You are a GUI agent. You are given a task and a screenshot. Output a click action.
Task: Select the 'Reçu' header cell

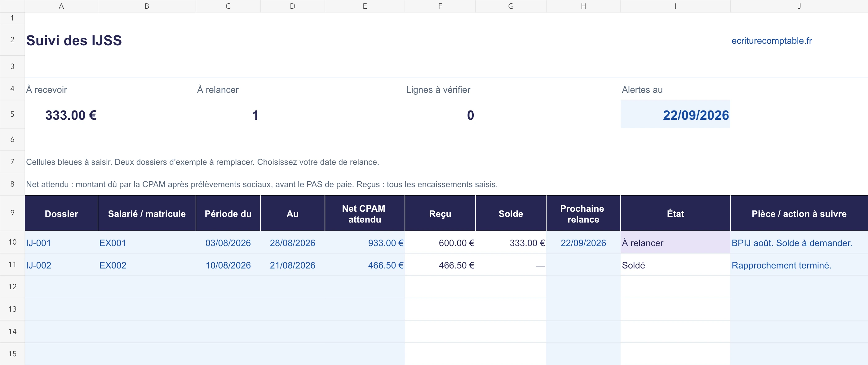(440, 214)
